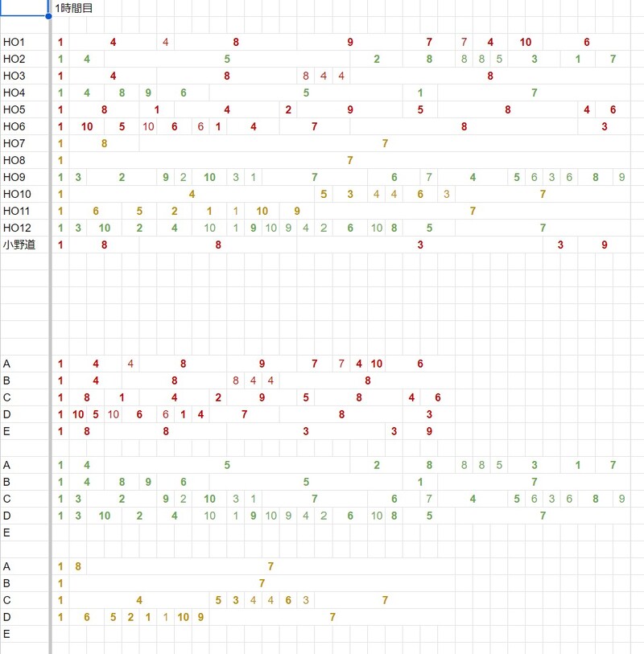The width and height of the screenshot is (644, 654).
Task: Click the 7 in yellow group row B
Action: pyautogui.click(x=262, y=583)
